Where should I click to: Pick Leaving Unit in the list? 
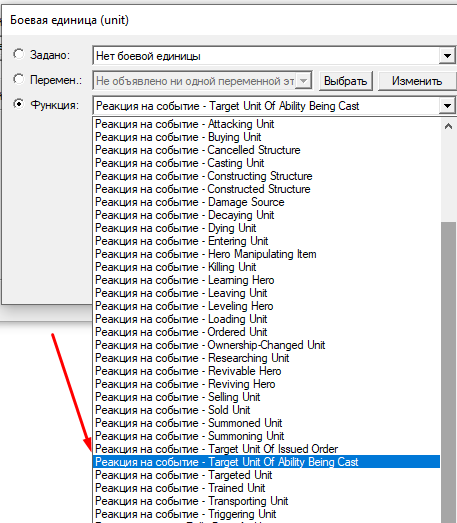pyautogui.click(x=266, y=293)
